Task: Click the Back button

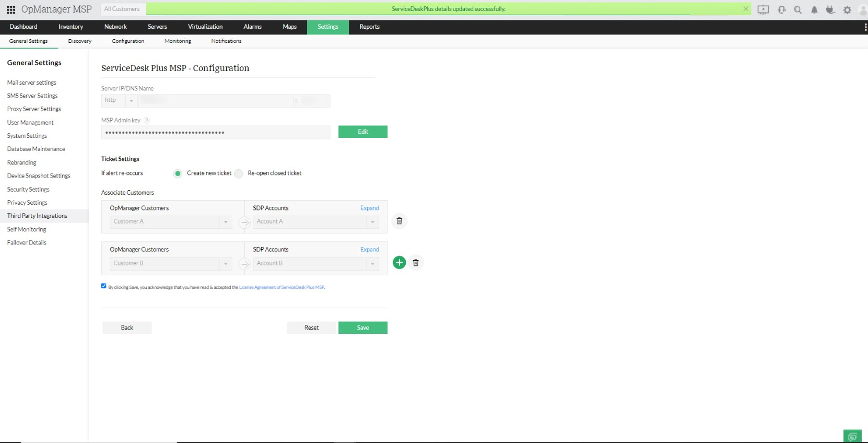Action: 127,328
